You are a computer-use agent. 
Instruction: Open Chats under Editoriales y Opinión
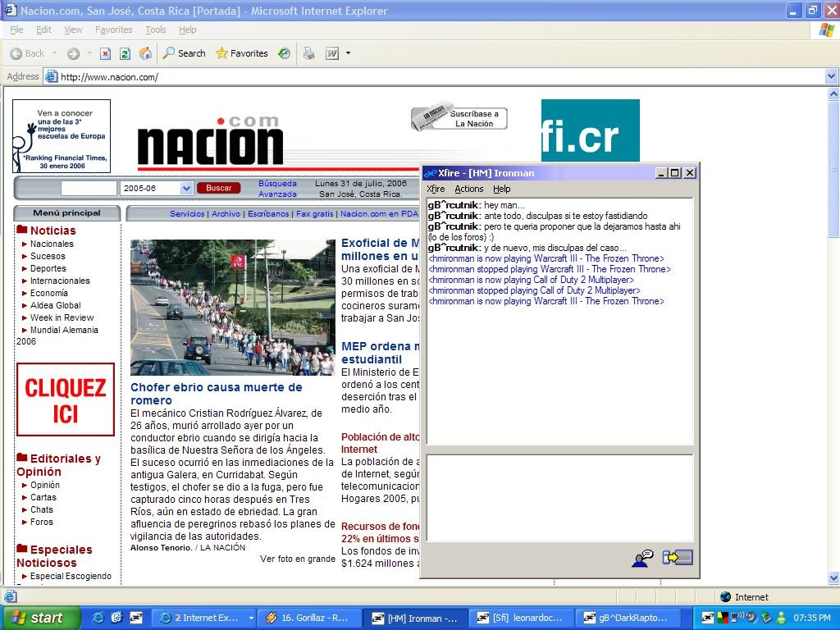tap(42, 509)
